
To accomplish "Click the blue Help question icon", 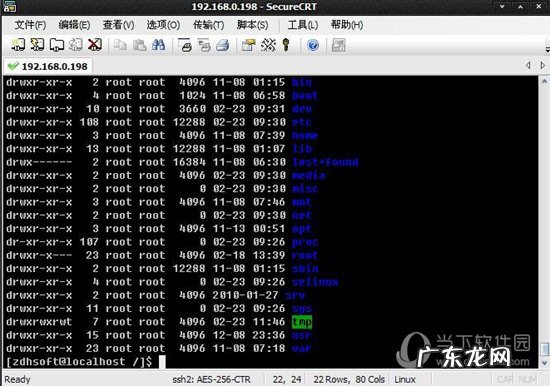I will [313, 45].
